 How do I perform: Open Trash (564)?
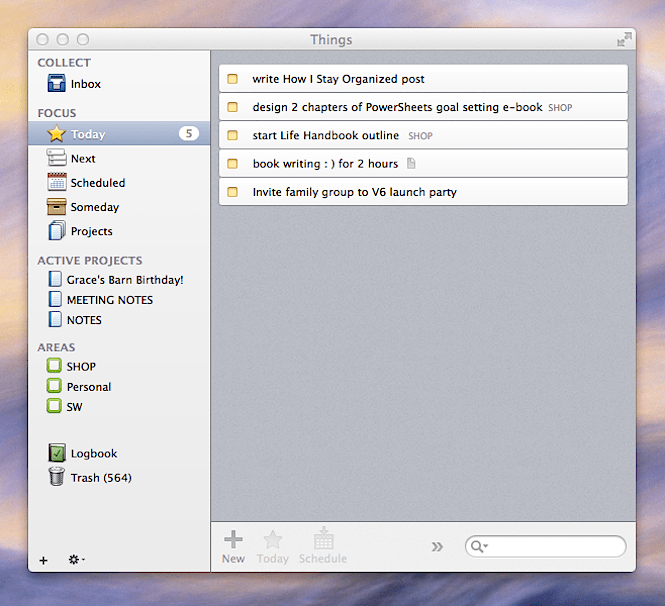[x=120, y=477]
